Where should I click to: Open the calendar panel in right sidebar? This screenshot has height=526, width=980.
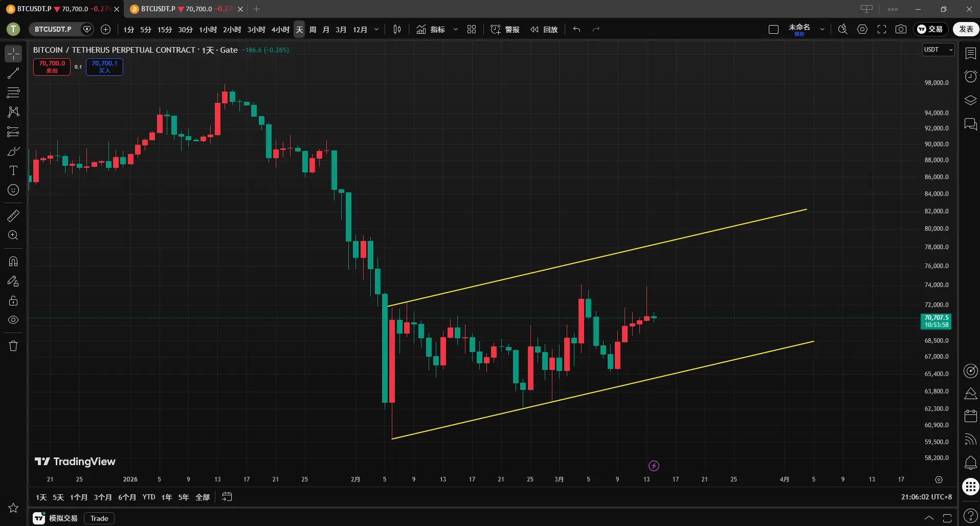970,415
